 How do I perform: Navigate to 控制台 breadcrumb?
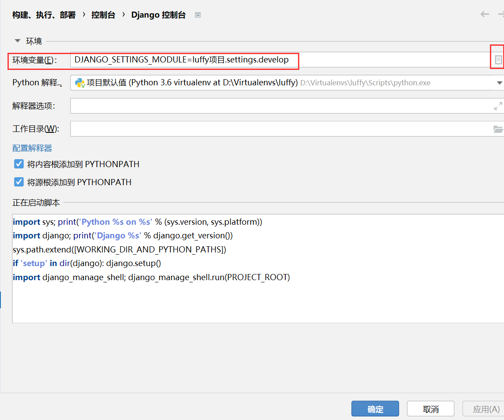(x=104, y=14)
